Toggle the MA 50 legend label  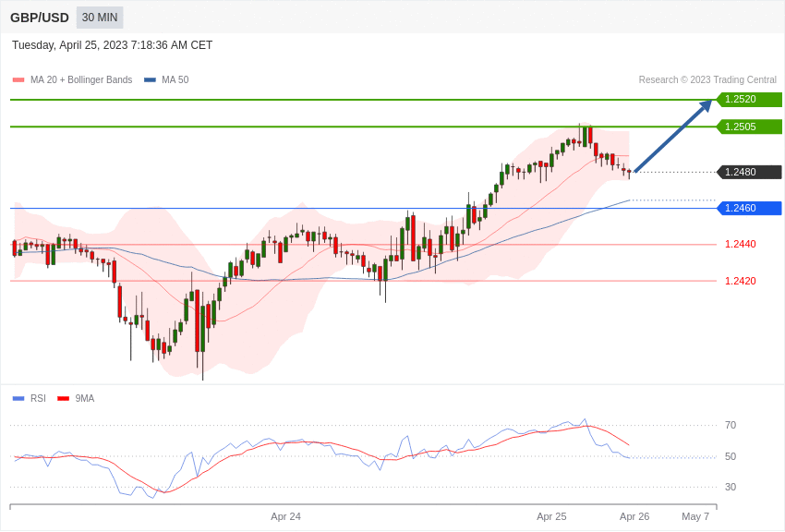(x=175, y=80)
